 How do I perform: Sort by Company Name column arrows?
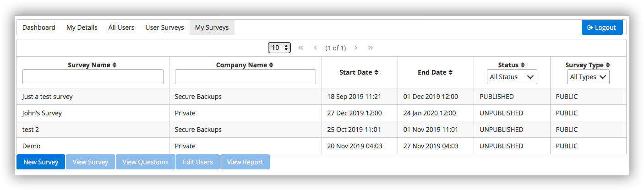(271, 65)
